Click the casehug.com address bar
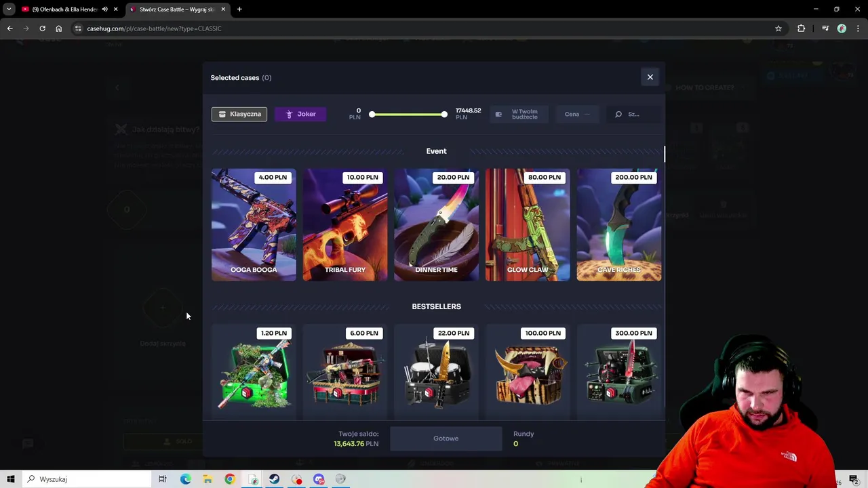This screenshot has height=488, width=868. tap(427, 28)
